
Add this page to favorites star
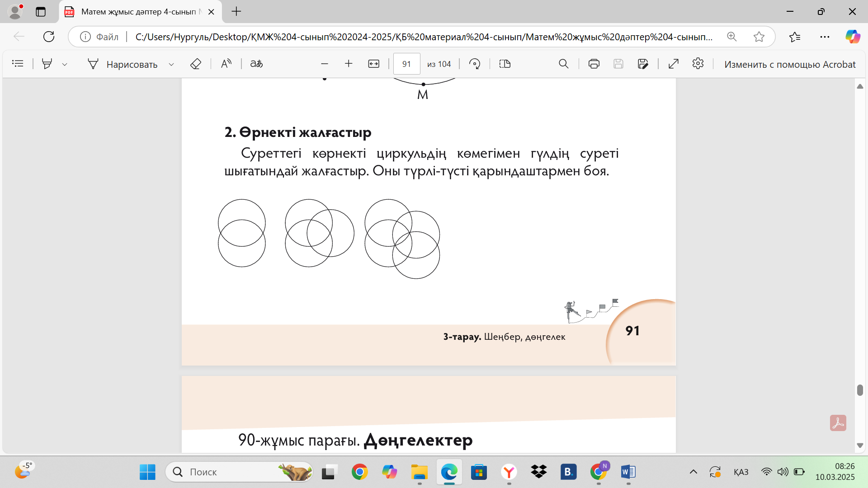[x=759, y=37]
